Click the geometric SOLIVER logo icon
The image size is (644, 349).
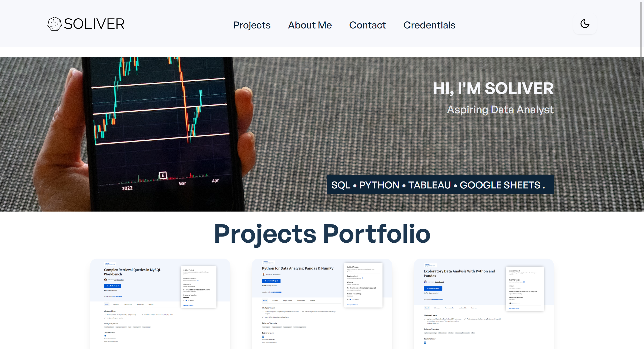pos(54,24)
